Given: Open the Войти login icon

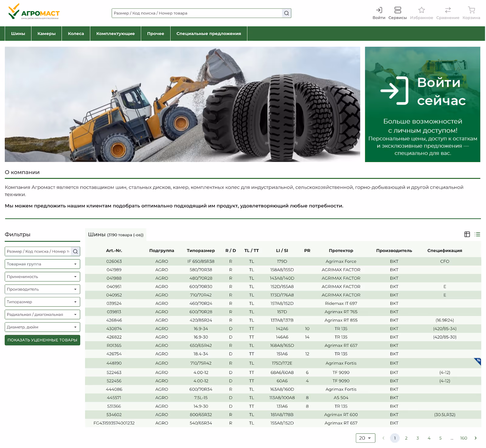Looking at the screenshot, I should [x=379, y=13].
